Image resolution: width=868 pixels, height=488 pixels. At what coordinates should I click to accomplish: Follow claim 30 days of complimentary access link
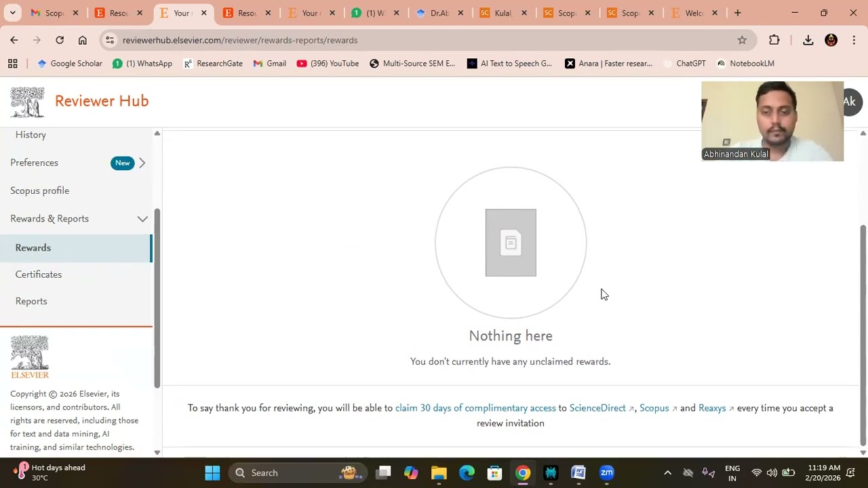coord(475,408)
